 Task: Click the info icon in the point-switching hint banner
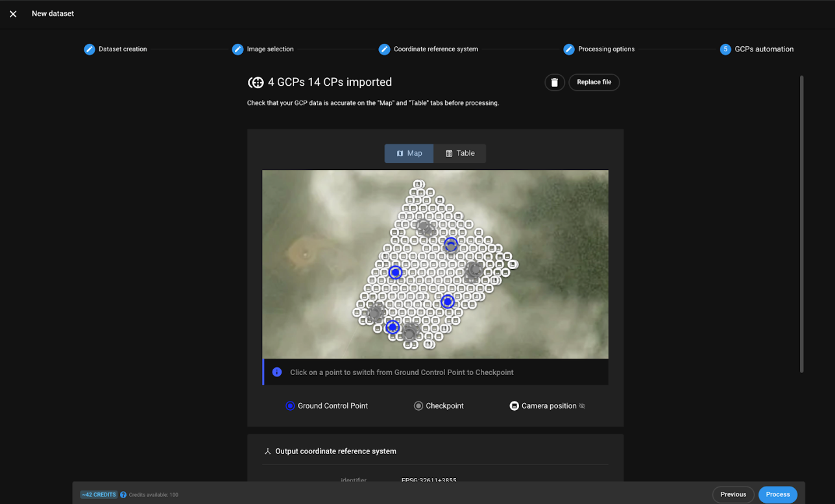[277, 372]
